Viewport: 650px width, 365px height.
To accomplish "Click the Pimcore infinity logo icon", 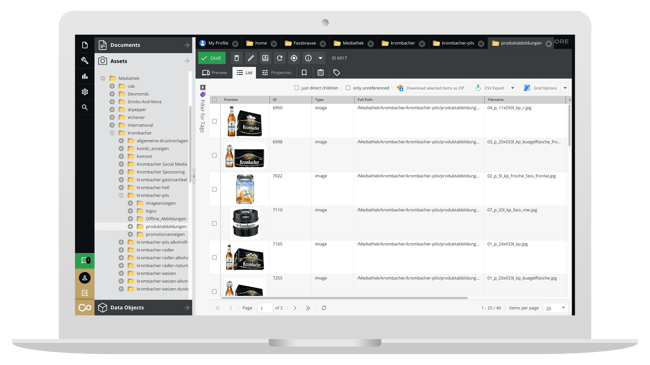I will pyautogui.click(x=85, y=308).
